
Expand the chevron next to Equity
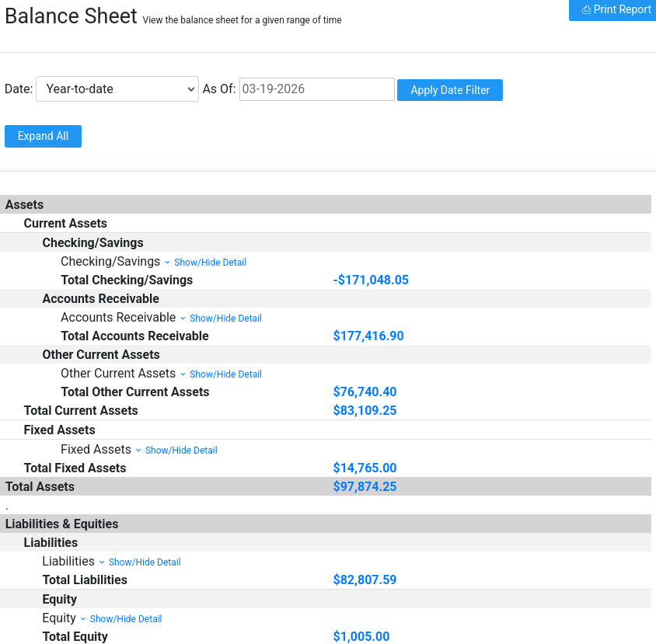(x=82, y=618)
